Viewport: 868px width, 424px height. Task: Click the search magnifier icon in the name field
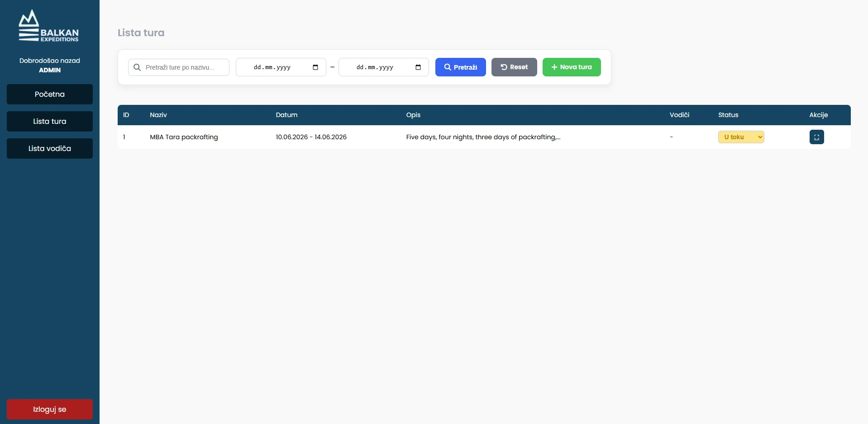(137, 67)
